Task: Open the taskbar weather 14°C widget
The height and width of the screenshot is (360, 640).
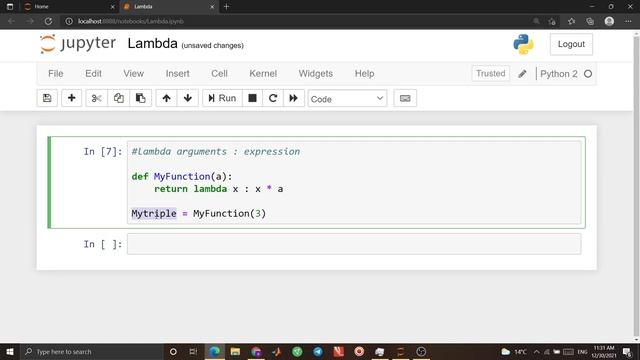Action: 514,351
